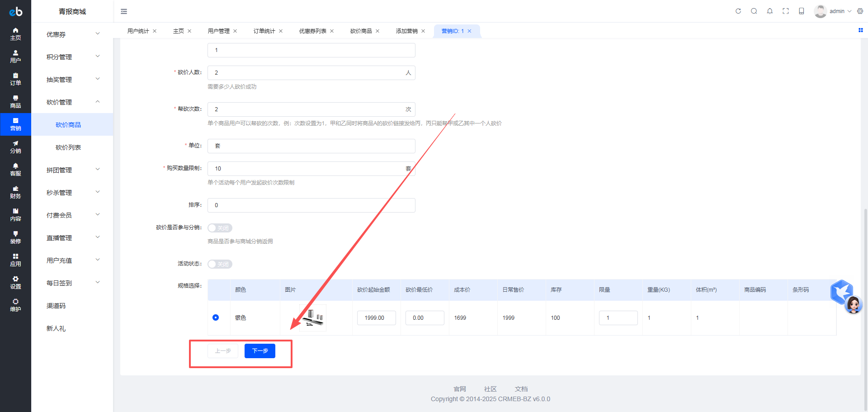This screenshot has height=412, width=868.
Task: Toggle the 活动状态 switch
Action: 220,264
